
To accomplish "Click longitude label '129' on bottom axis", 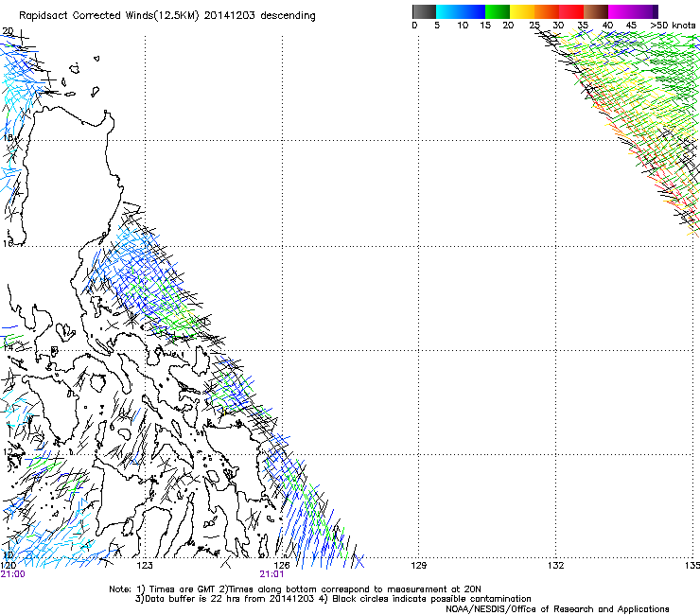I will (418, 566).
